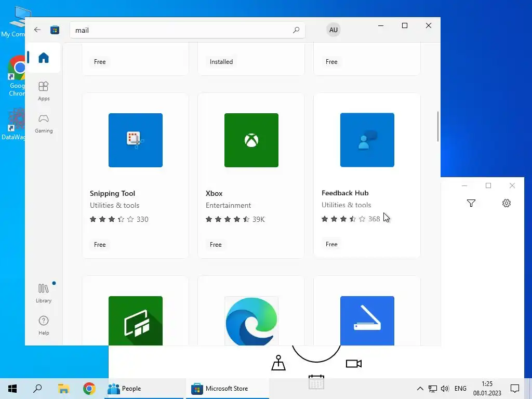Click the search magnifier icon in Store
Image resolution: width=532 pixels, height=399 pixels.
tap(296, 30)
